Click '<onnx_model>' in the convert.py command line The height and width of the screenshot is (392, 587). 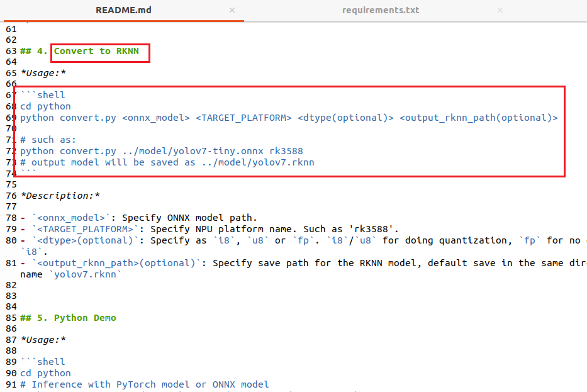click(x=156, y=118)
